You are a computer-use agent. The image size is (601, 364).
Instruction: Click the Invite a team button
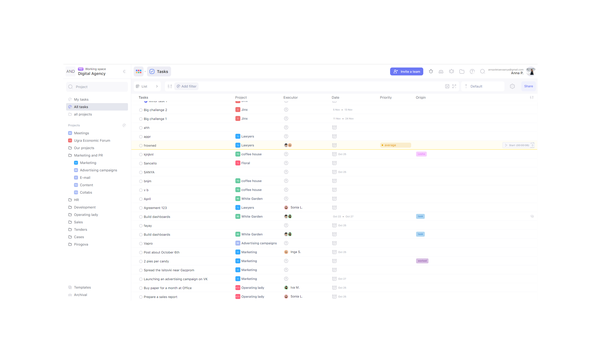click(406, 71)
